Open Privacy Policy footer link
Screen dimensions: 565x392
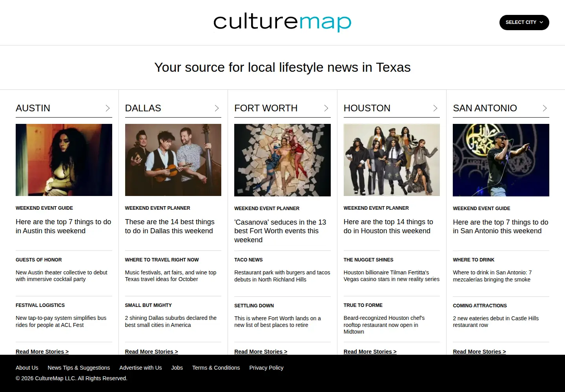click(x=266, y=368)
